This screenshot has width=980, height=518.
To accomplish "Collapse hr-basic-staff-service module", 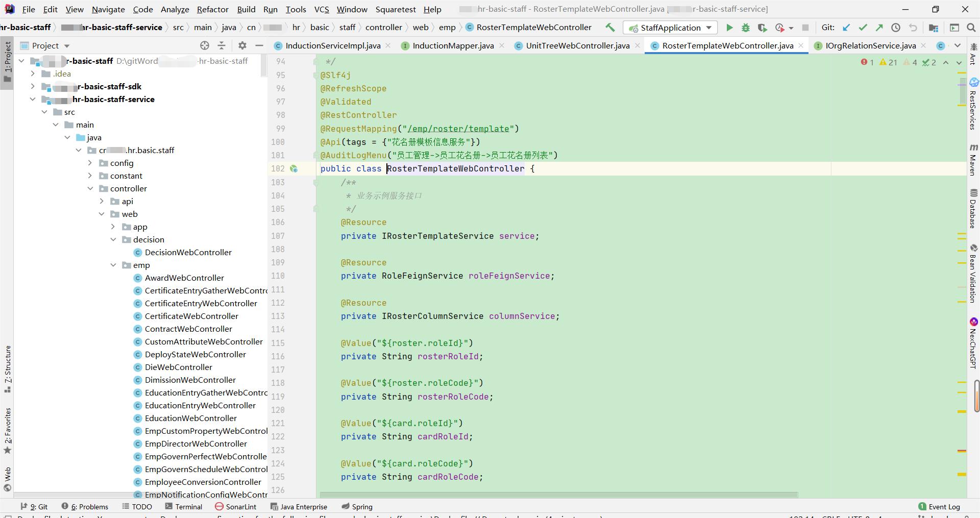I will (x=33, y=99).
